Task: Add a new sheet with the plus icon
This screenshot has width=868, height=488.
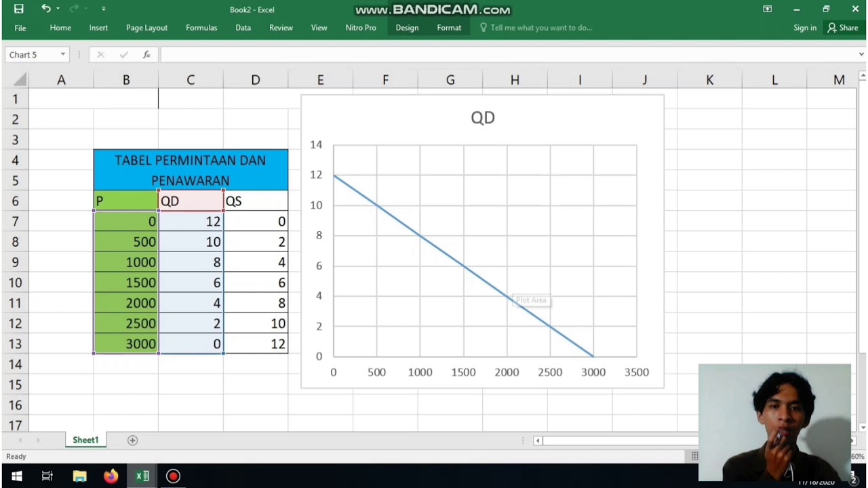Action: [133, 441]
